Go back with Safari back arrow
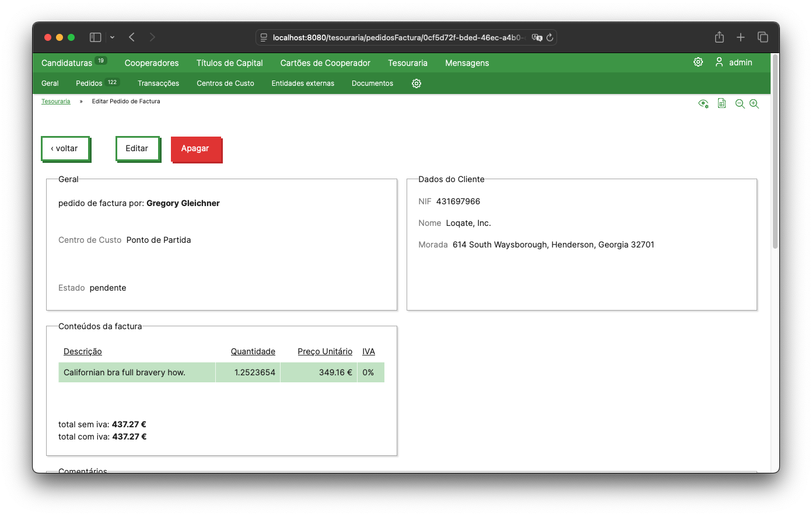The height and width of the screenshot is (516, 812). pos(132,37)
